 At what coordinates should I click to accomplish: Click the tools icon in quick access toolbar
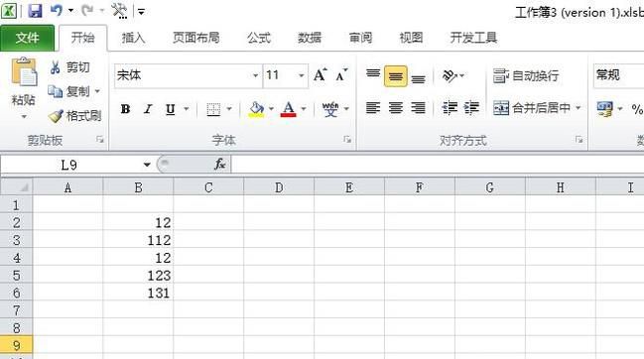(119, 11)
